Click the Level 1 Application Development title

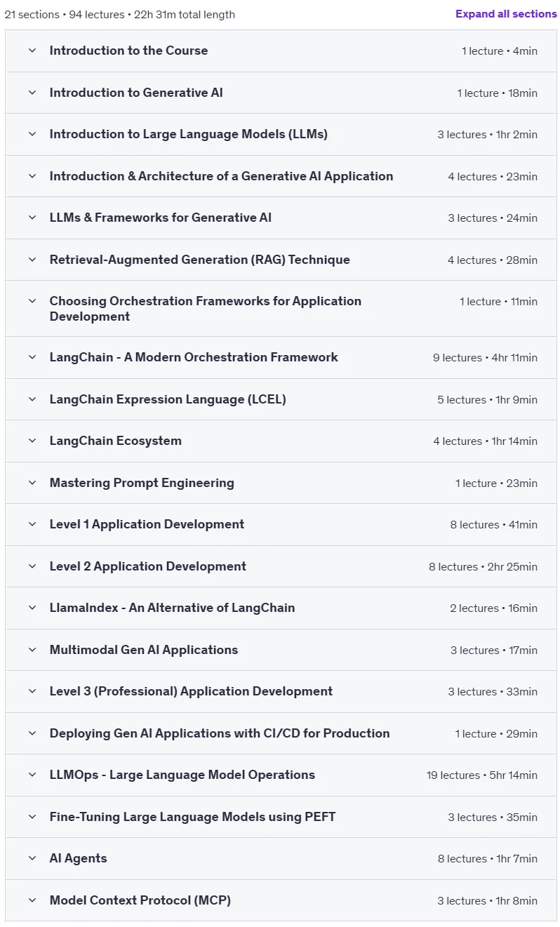[147, 524]
